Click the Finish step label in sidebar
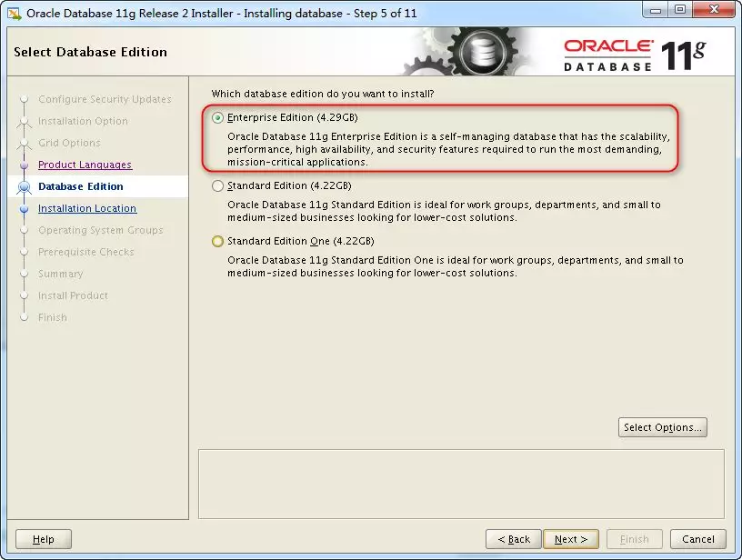Viewport: 742px width, 560px height. [x=52, y=317]
